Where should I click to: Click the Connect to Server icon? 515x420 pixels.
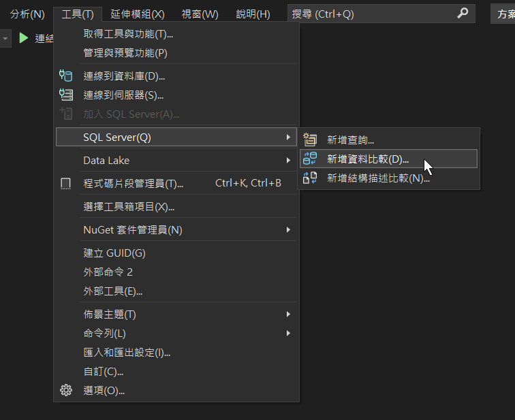point(66,95)
